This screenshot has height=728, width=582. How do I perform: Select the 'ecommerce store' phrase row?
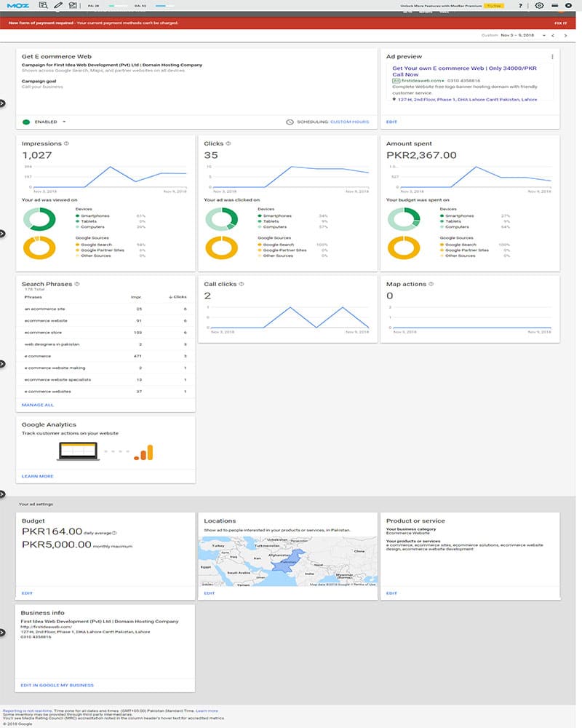click(105, 333)
